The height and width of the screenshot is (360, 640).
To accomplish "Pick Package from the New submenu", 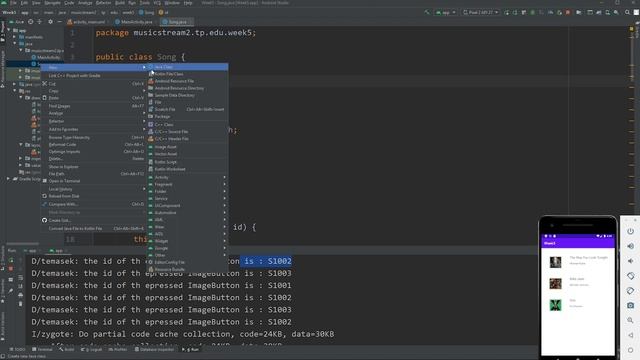I will [187, 116].
